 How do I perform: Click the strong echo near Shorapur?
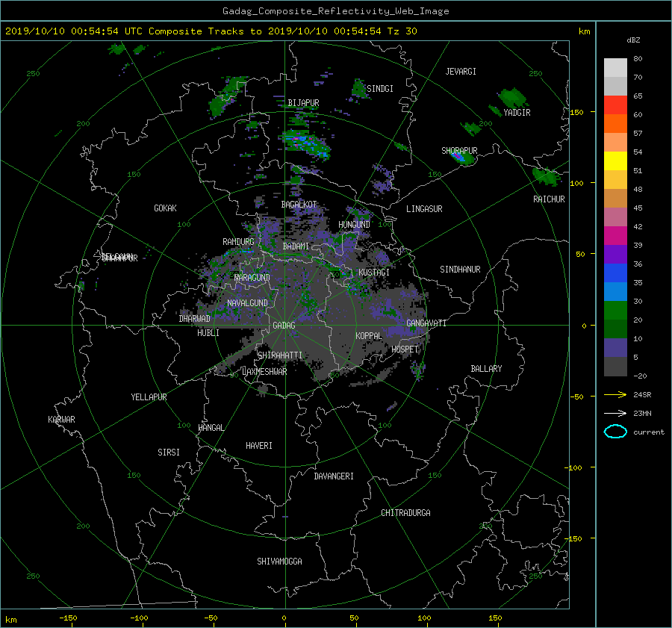(461, 158)
